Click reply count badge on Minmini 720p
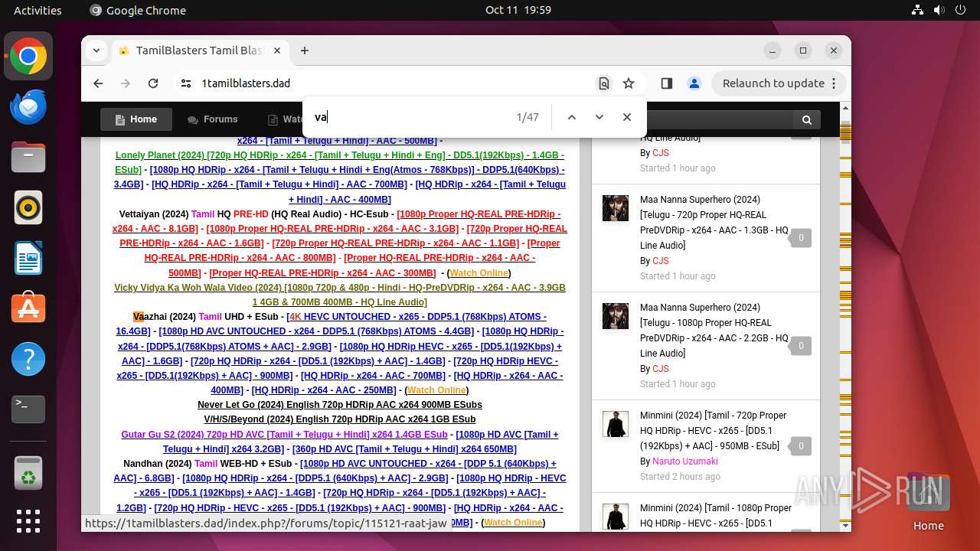 801,446
